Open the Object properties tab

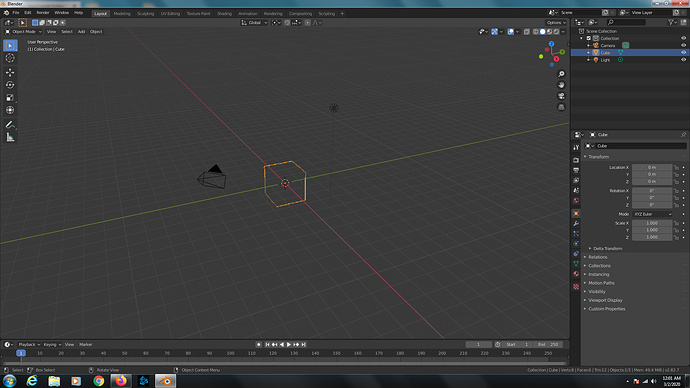(x=576, y=213)
